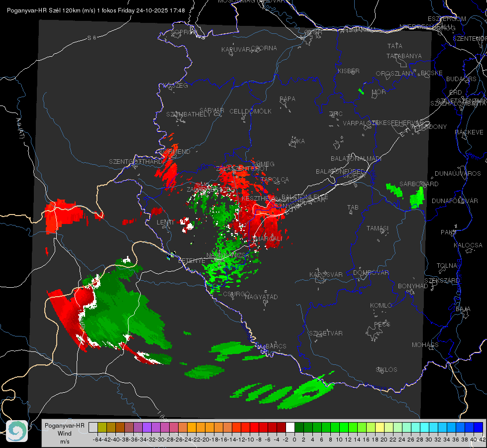Click the TOLNA city label
This screenshot has width=487, height=448.
coord(447,266)
